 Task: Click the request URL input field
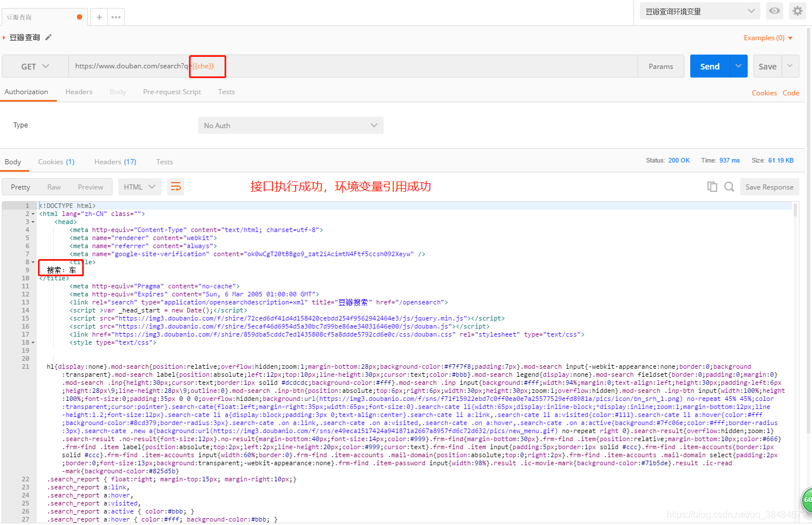(353, 66)
